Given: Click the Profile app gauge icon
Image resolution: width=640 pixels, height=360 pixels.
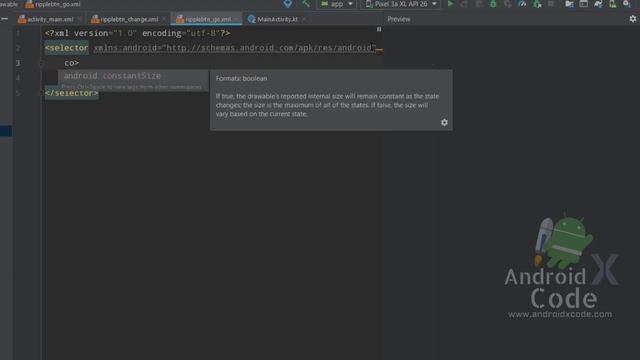Looking at the screenshot, I should [522, 4].
